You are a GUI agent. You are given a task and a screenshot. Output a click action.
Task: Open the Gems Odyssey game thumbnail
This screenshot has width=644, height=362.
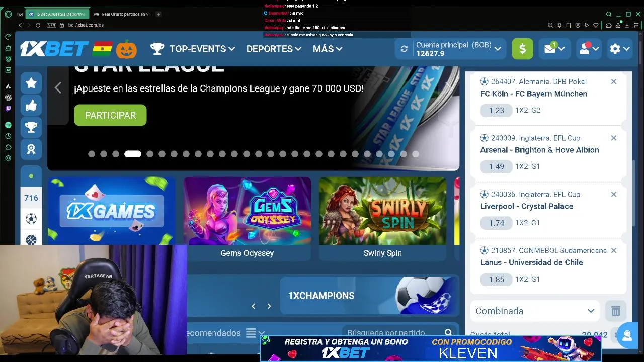coord(247,211)
